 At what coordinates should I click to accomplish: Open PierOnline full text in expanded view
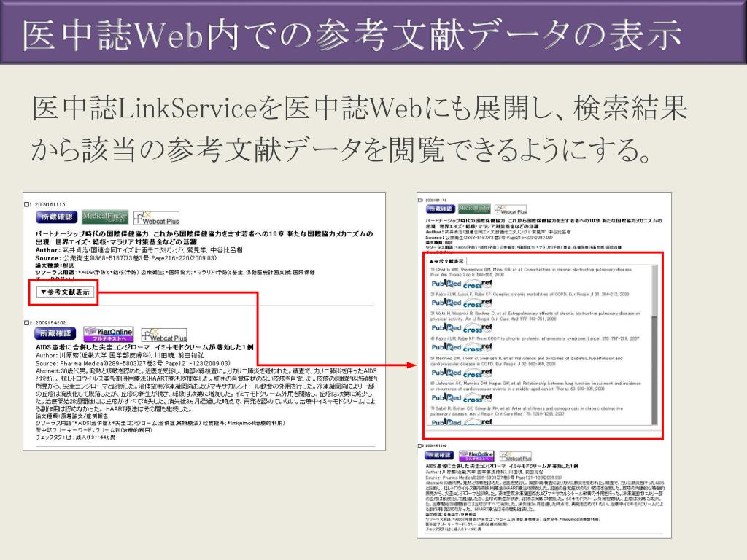tap(476, 455)
